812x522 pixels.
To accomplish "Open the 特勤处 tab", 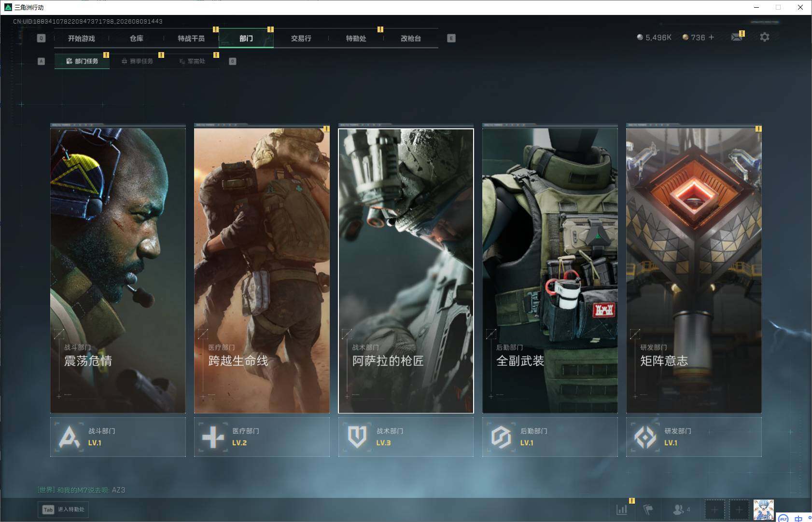I will tap(356, 38).
